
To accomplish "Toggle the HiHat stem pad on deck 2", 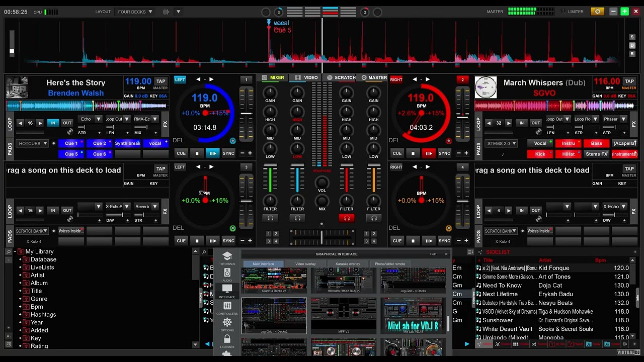I will click(569, 154).
